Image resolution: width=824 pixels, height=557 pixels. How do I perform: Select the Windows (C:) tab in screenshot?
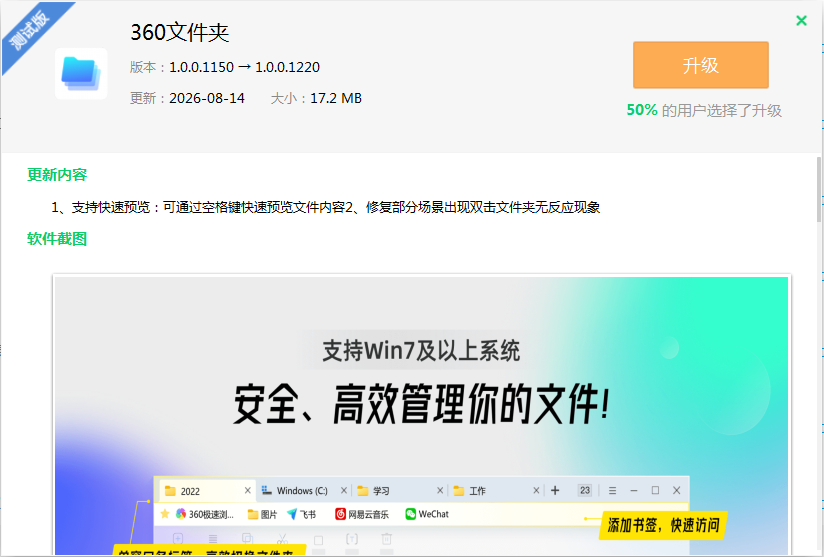point(302,491)
